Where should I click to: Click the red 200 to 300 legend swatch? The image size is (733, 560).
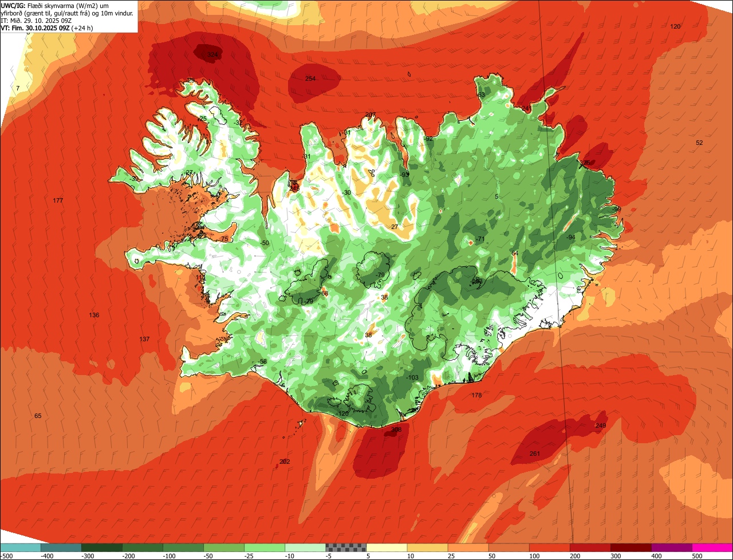590,547
